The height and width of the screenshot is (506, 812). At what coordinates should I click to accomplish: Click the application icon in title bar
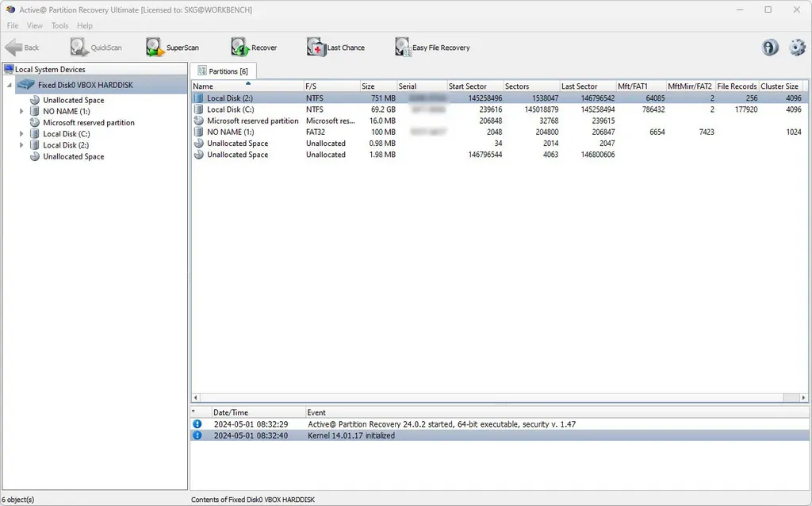10,10
